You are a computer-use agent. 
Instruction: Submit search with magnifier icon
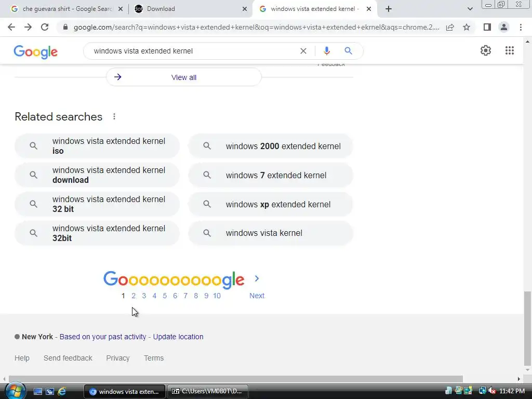(x=348, y=51)
